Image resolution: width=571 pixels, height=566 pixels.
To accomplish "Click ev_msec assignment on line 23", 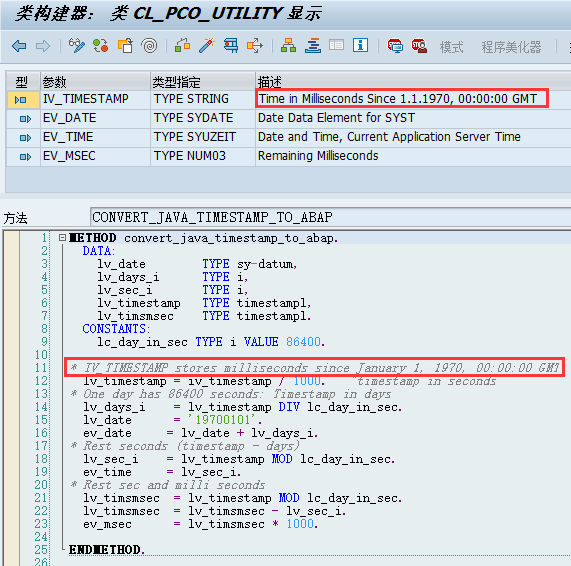I will (x=201, y=524).
